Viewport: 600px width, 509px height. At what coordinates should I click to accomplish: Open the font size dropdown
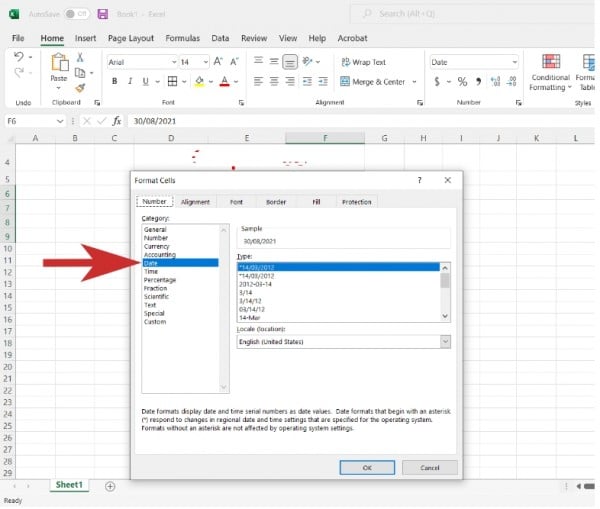[x=205, y=62]
